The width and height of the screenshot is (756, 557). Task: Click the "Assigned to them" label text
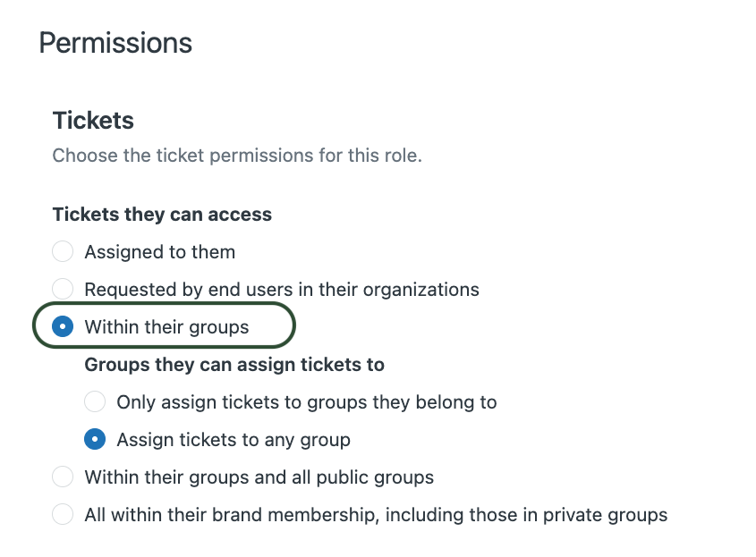(159, 251)
